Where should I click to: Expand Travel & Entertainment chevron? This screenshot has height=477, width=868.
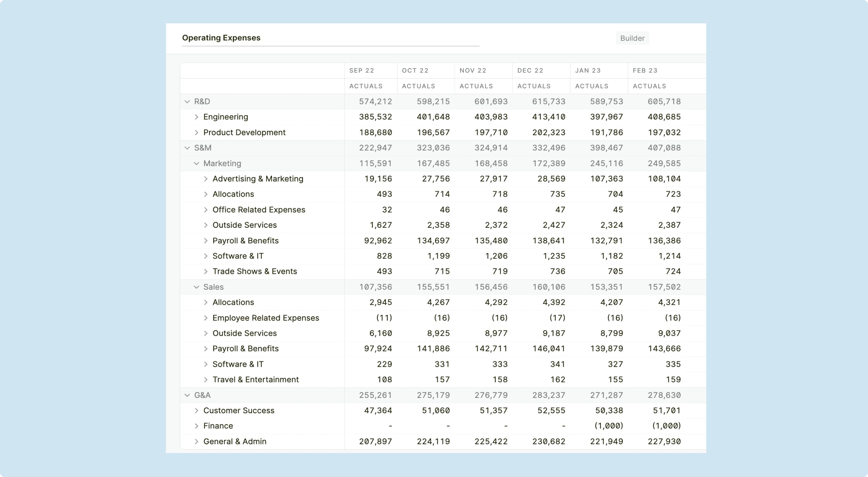205,380
